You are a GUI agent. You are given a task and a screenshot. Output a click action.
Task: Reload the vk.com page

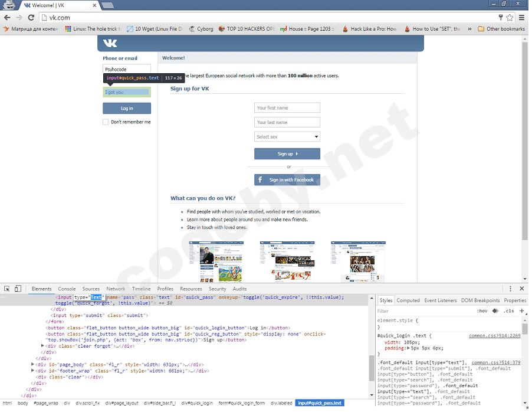31,18
